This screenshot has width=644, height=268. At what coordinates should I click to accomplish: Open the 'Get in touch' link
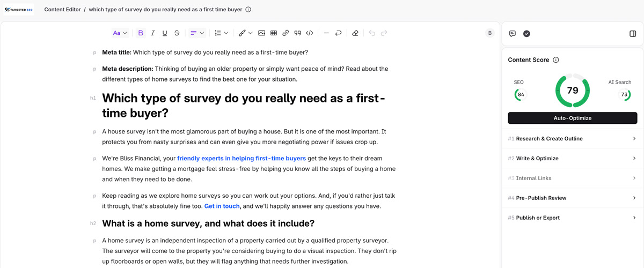(x=222, y=206)
